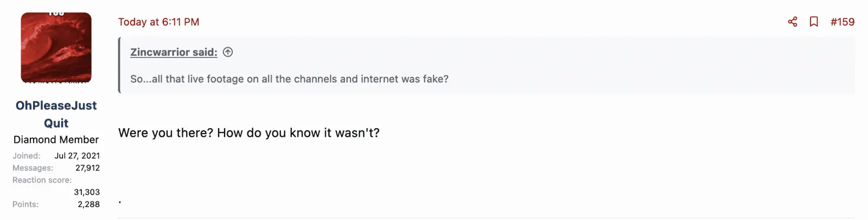Click the lone dot below the reply

coord(120,203)
